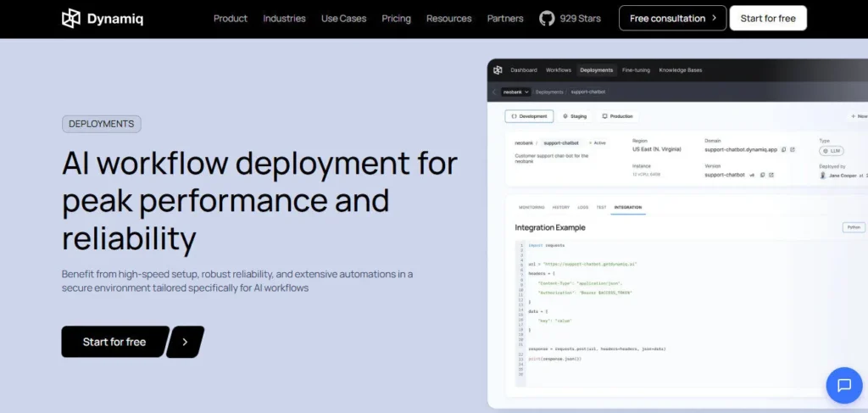Click the Integration Example heading
Screen dimensions: 868x413
tap(549, 227)
